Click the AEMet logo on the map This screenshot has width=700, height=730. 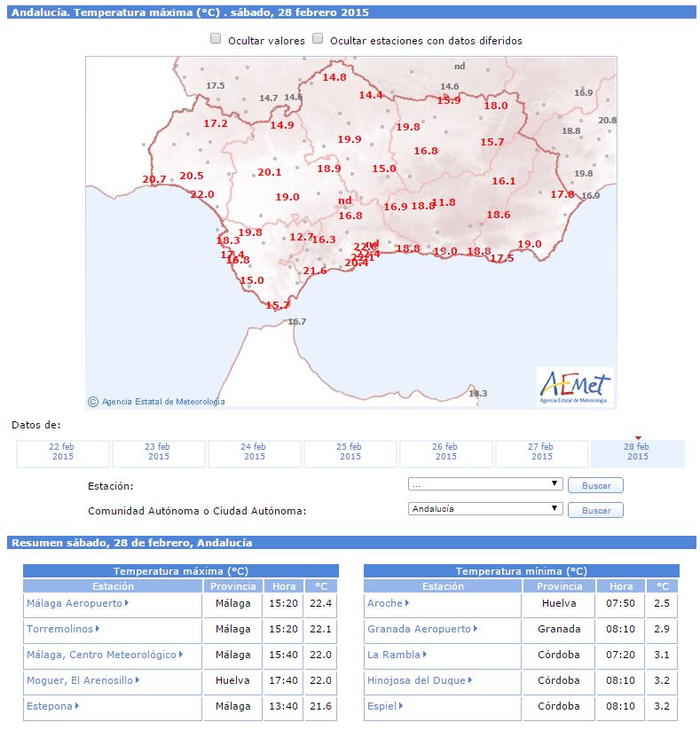click(x=575, y=387)
